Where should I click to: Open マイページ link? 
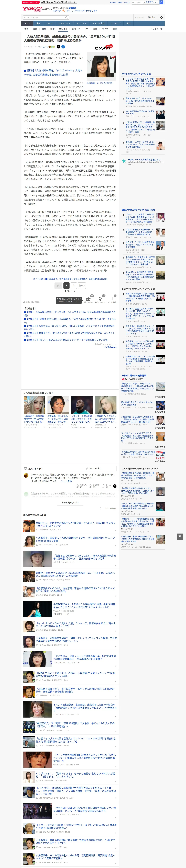pos(139,18)
